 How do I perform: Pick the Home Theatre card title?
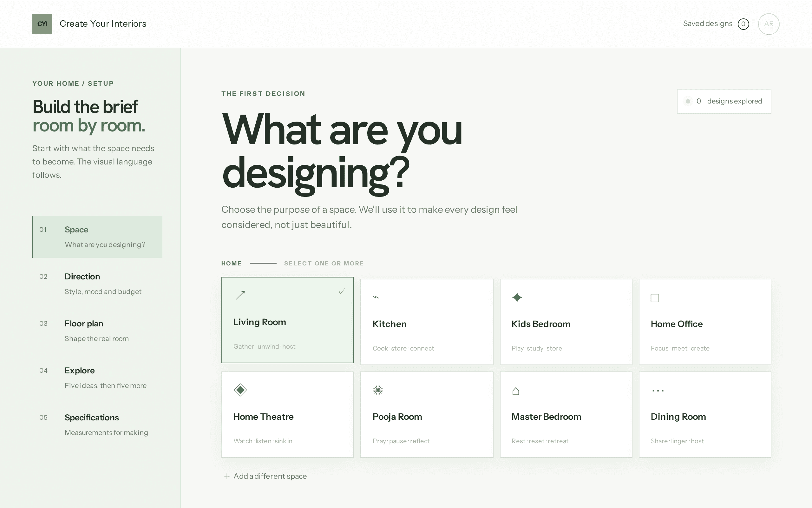(263, 417)
